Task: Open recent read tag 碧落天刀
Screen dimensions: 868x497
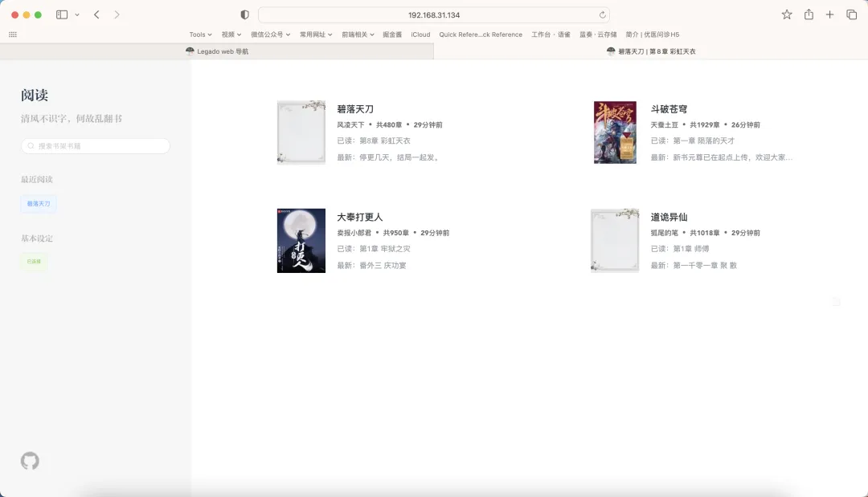Action: [x=39, y=203]
